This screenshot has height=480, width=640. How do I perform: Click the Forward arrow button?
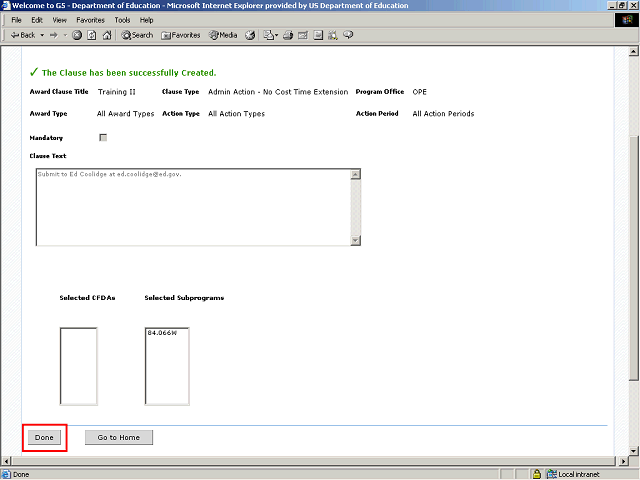coord(53,36)
